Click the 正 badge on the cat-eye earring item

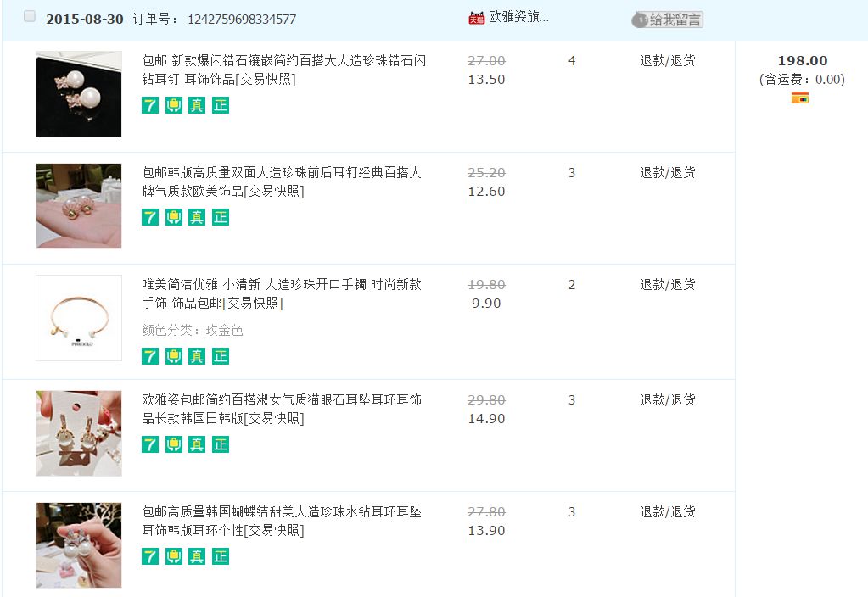tap(221, 444)
